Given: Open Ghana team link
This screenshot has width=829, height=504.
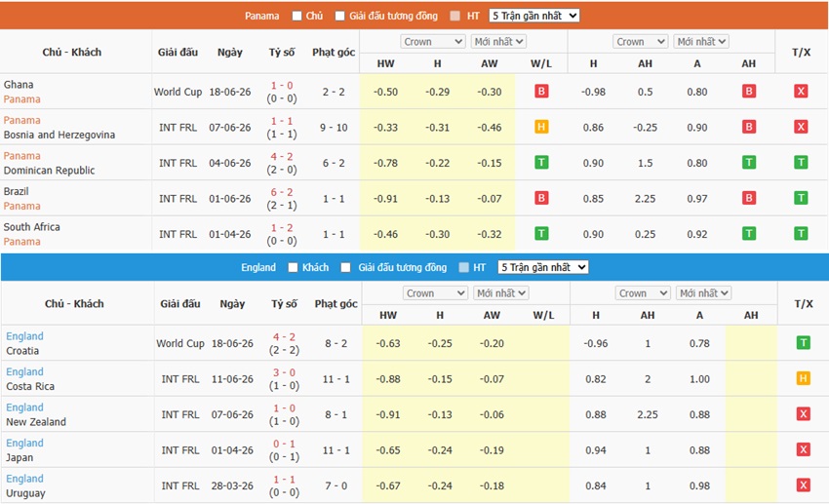Looking at the screenshot, I should click(19, 85).
